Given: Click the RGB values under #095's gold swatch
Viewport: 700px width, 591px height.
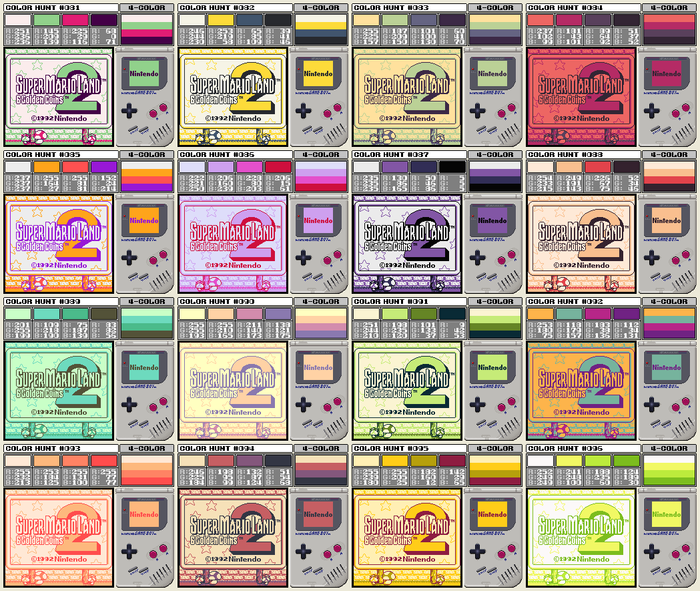Looking at the screenshot, I should pos(394,477).
